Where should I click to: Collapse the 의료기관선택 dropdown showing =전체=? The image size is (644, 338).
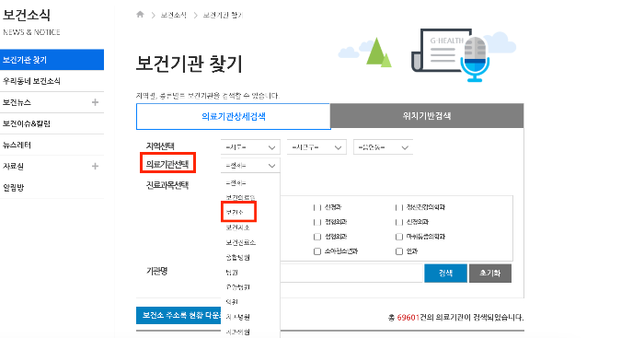pyautogui.click(x=250, y=165)
